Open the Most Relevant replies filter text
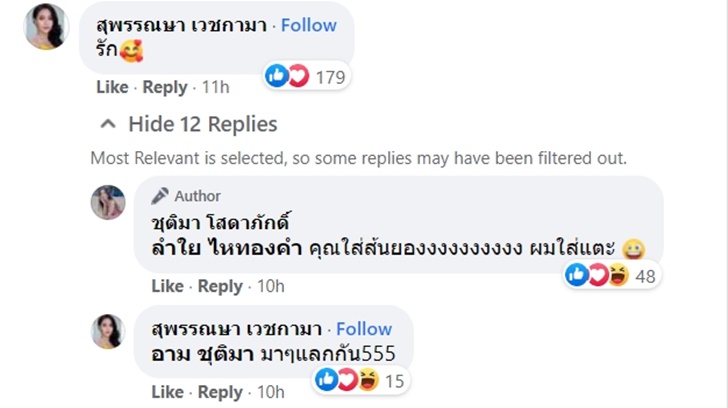The image size is (728, 408). pos(358,158)
